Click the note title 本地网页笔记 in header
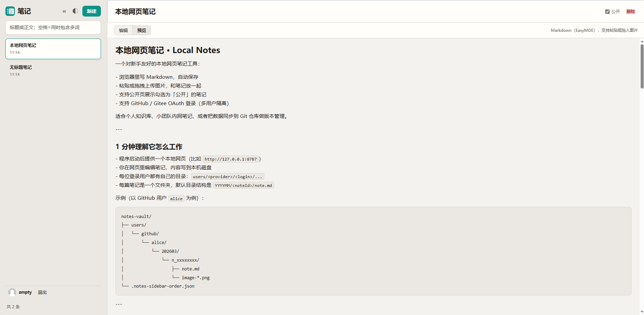This screenshot has width=644, height=315. click(x=135, y=11)
